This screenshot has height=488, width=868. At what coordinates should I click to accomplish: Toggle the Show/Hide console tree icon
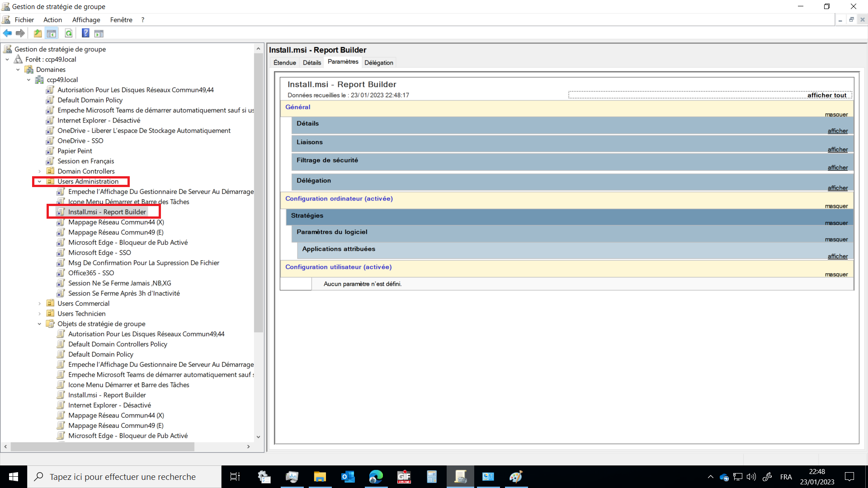coord(52,33)
